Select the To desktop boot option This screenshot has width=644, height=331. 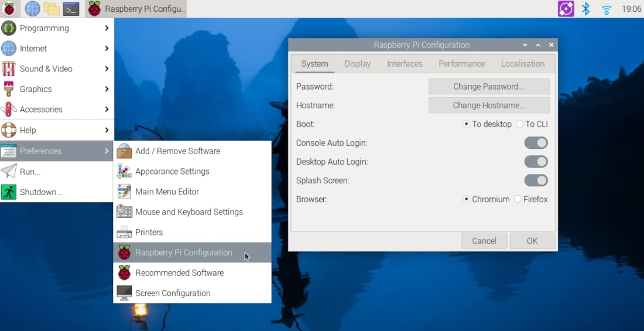(487, 124)
